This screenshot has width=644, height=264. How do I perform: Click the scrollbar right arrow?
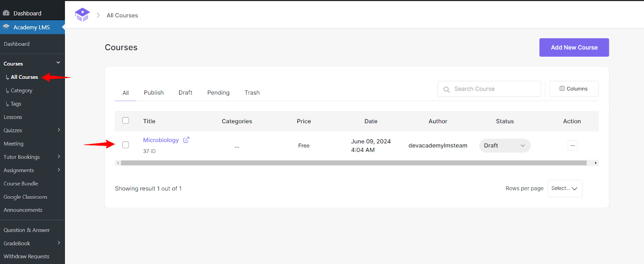596,163
